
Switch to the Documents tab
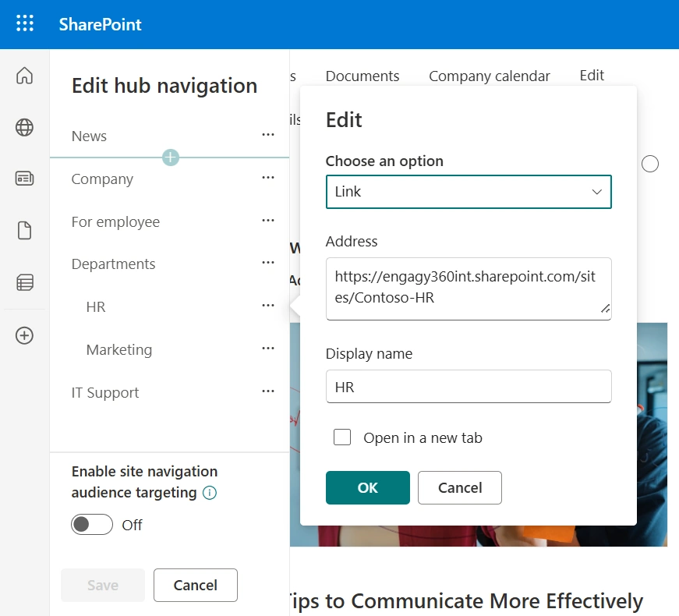(x=362, y=76)
